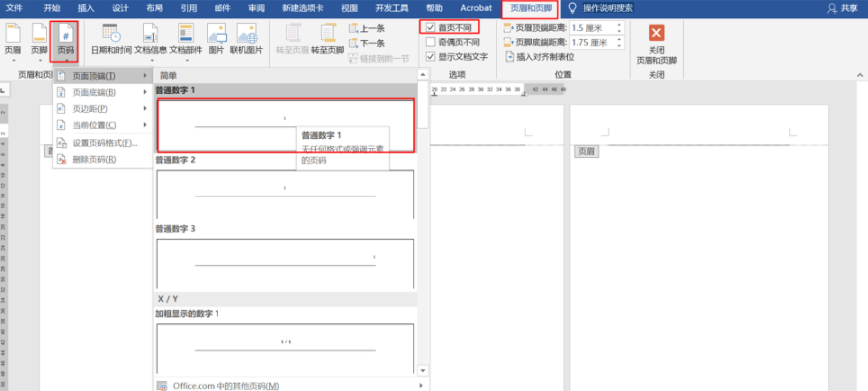Go to 下一条 next section
This screenshot has width=868, height=391.
[x=367, y=43]
